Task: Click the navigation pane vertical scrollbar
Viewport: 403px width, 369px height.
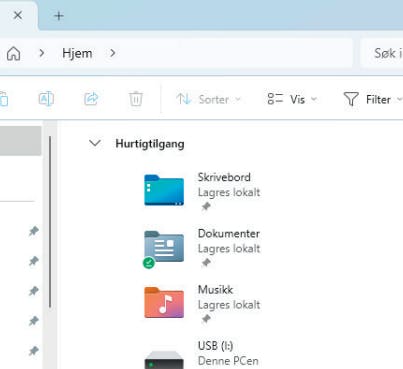Action: point(50,222)
